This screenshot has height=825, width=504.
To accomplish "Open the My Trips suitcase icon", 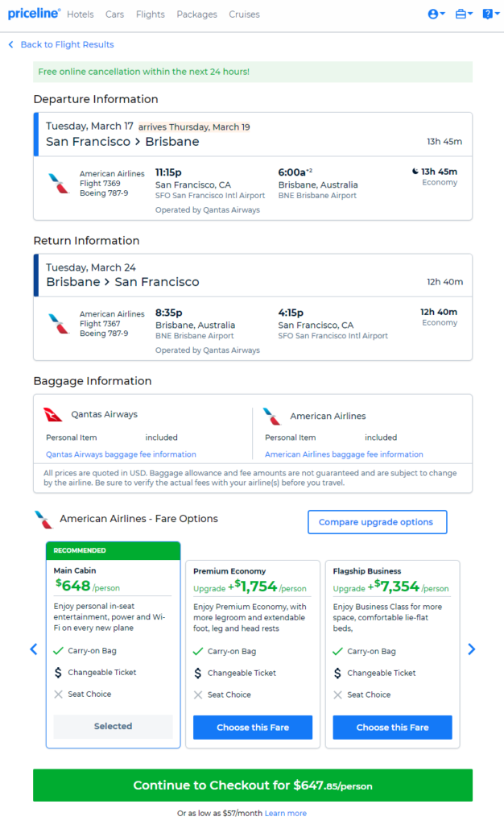I will (x=461, y=15).
